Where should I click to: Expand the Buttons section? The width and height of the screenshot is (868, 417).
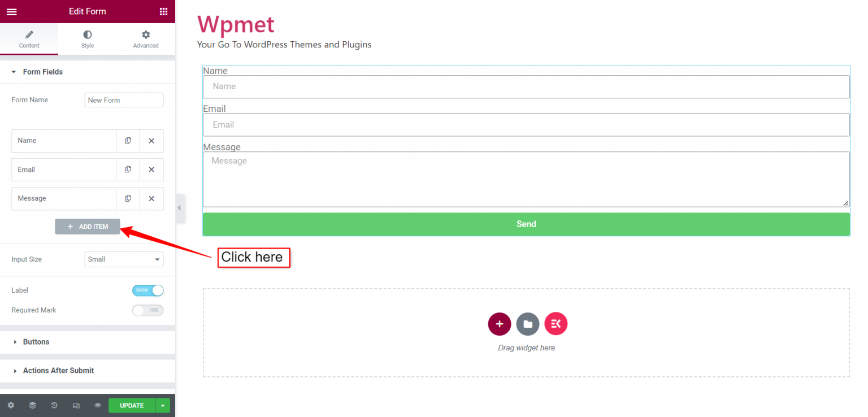(x=36, y=342)
